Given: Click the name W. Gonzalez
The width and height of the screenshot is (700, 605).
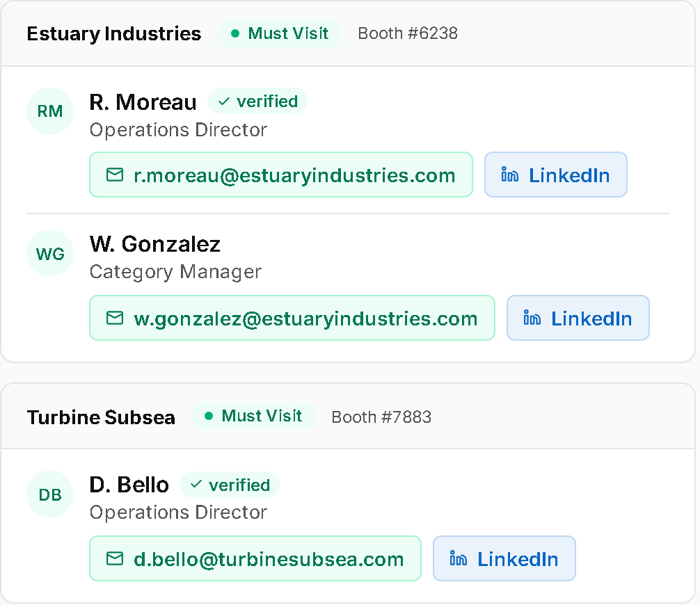Looking at the screenshot, I should tap(155, 244).
